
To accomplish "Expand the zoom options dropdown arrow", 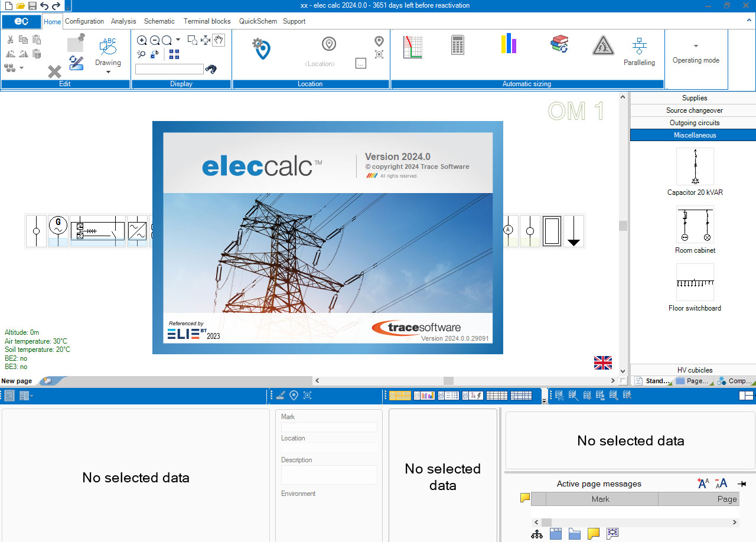I will click(178, 40).
